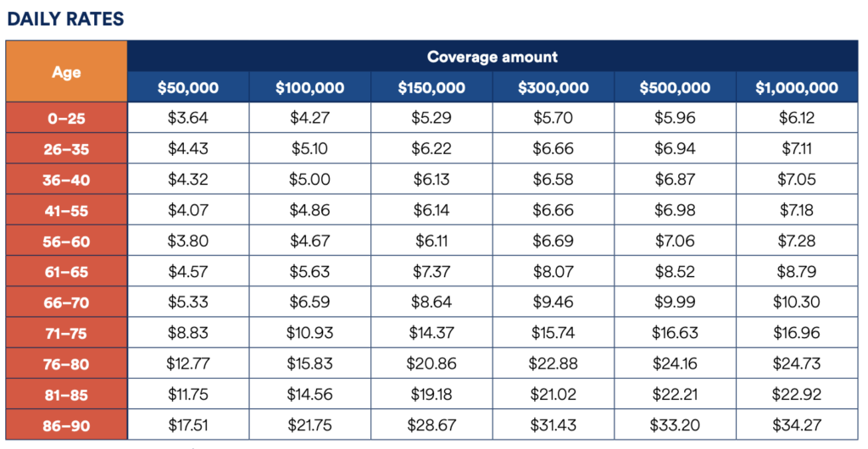Select the $300,000 column header
868x449 pixels.
pyautogui.click(x=554, y=87)
